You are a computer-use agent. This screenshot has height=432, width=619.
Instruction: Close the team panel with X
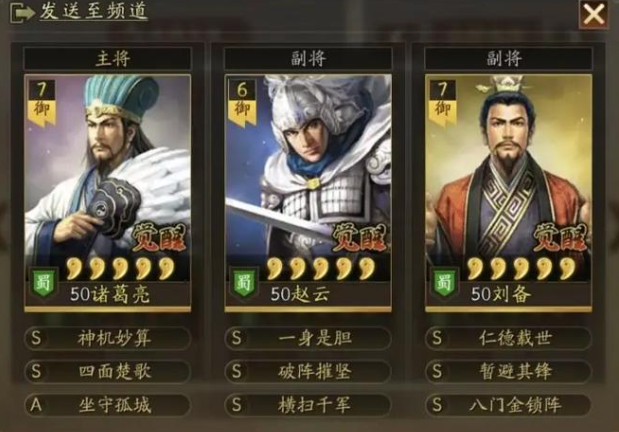[593, 15]
